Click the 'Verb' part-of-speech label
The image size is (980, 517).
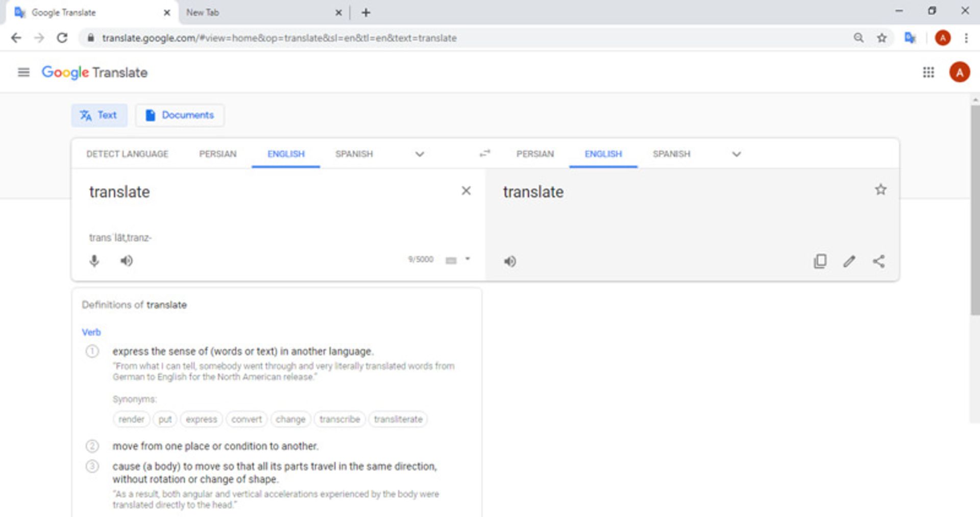coord(91,332)
